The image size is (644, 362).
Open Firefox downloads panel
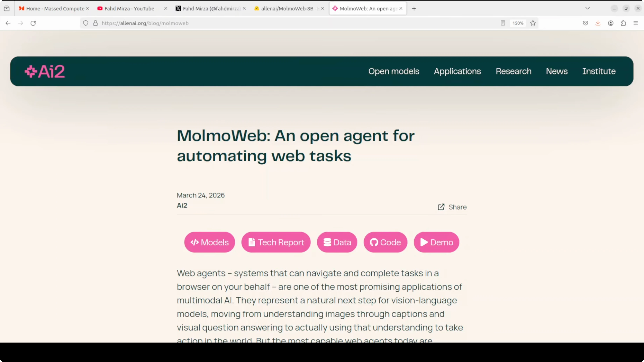pyautogui.click(x=598, y=23)
